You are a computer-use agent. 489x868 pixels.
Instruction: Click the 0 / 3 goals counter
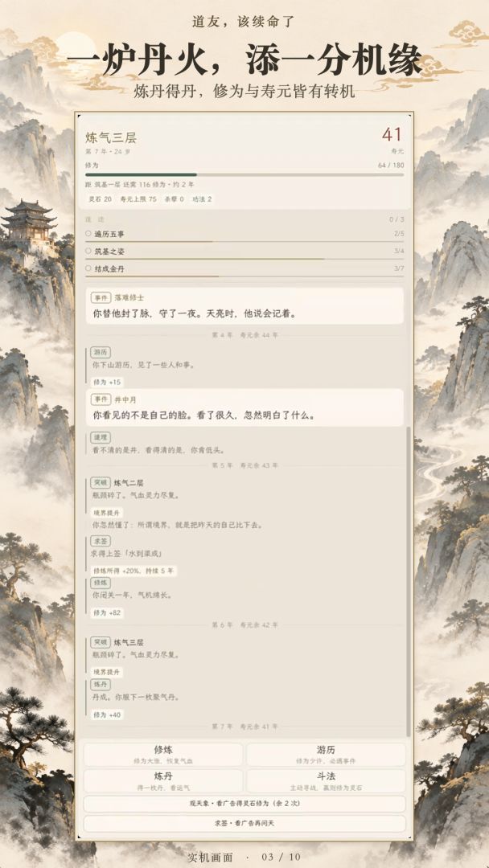coord(397,219)
